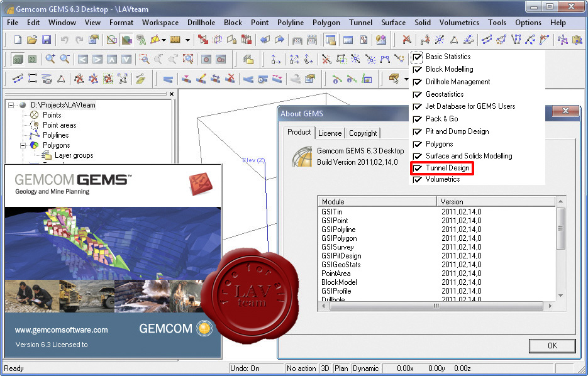Click the eye with letter A icon

(141, 40)
